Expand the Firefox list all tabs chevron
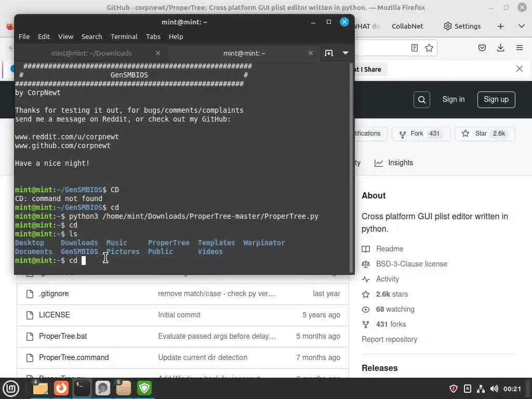The height and width of the screenshot is (399, 532). click(x=522, y=26)
